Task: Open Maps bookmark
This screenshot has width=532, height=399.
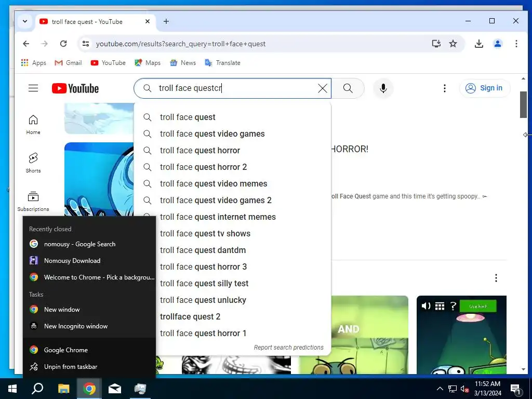Action: [148, 63]
